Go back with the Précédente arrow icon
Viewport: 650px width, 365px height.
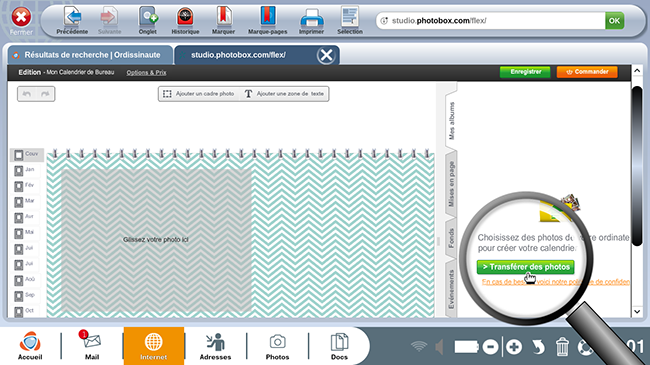(x=73, y=17)
